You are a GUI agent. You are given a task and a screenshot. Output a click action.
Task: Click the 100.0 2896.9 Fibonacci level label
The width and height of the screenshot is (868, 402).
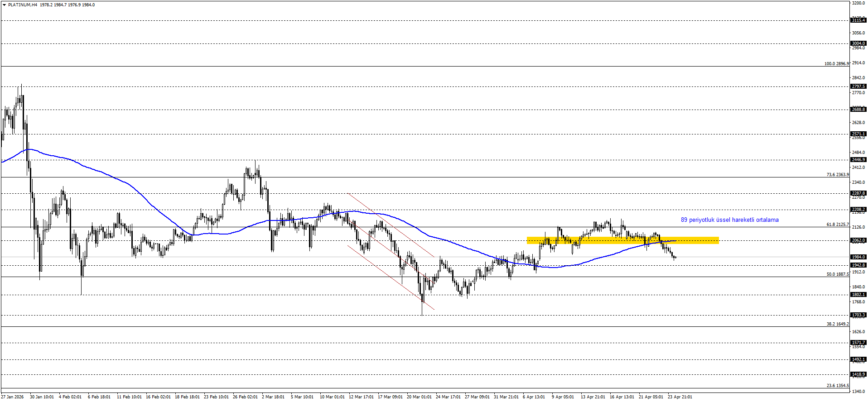(x=836, y=64)
